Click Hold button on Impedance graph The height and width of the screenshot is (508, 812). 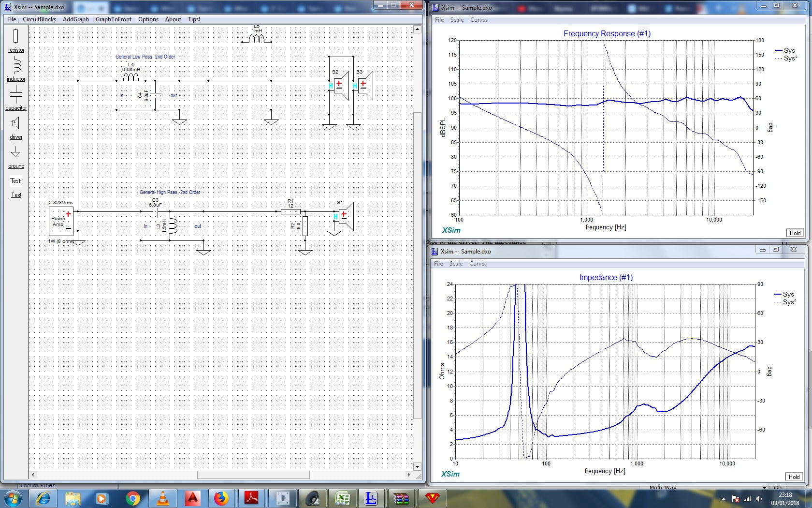point(794,477)
